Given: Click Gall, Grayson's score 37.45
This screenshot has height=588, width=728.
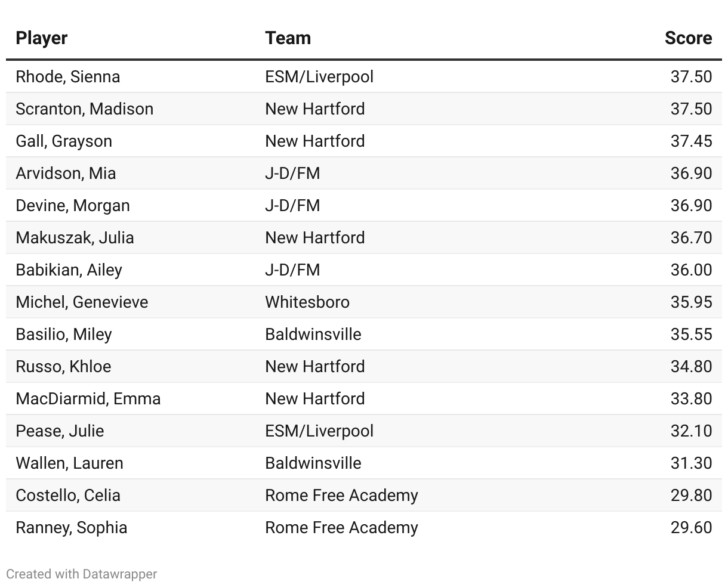Looking at the screenshot, I should coord(691,141).
